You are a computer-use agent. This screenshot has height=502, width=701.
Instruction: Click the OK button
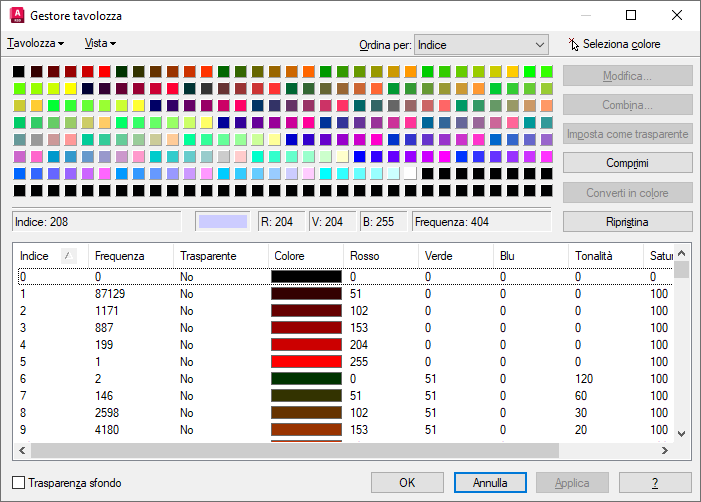pos(407,483)
